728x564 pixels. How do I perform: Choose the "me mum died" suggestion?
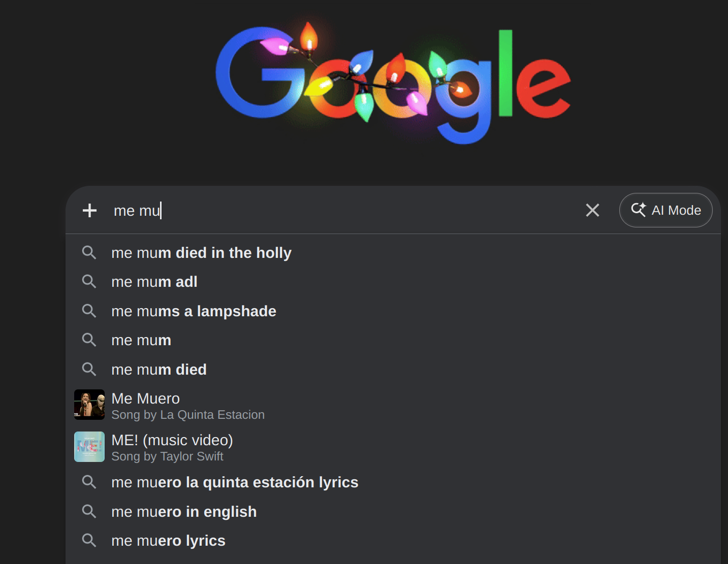click(x=159, y=370)
